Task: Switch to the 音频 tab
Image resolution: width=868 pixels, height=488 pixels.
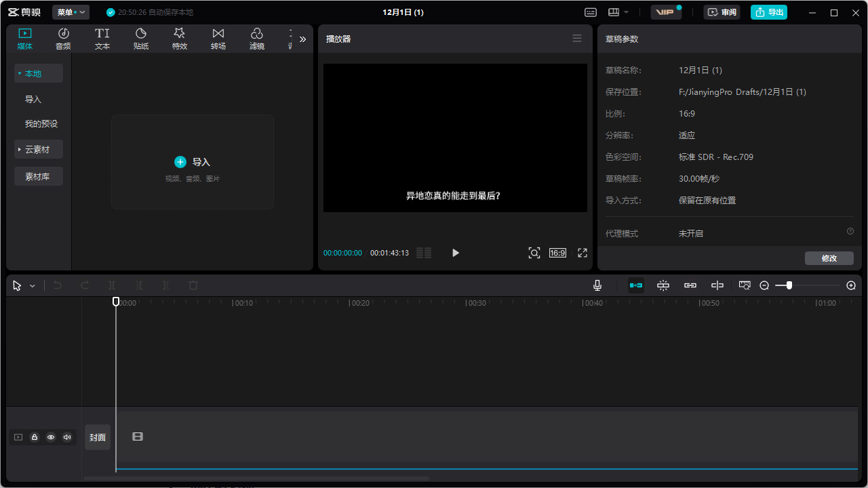Action: tap(63, 39)
